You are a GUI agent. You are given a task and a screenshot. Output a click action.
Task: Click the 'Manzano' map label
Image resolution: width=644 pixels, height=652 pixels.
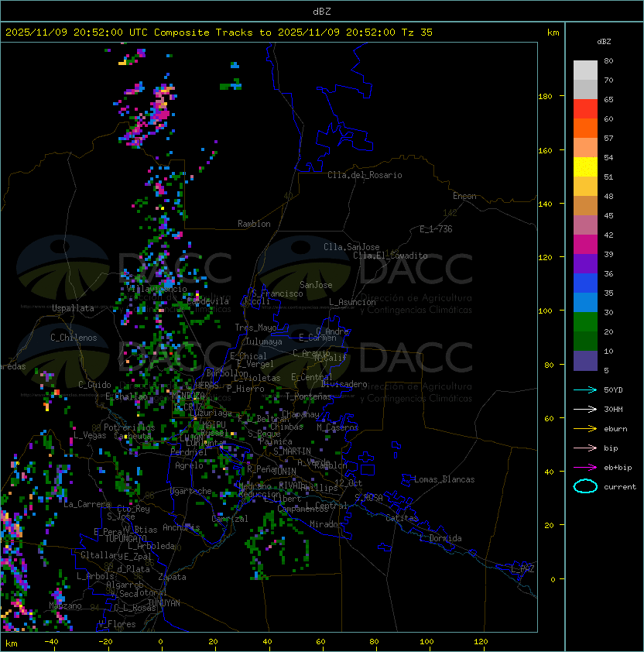pyautogui.click(x=65, y=606)
